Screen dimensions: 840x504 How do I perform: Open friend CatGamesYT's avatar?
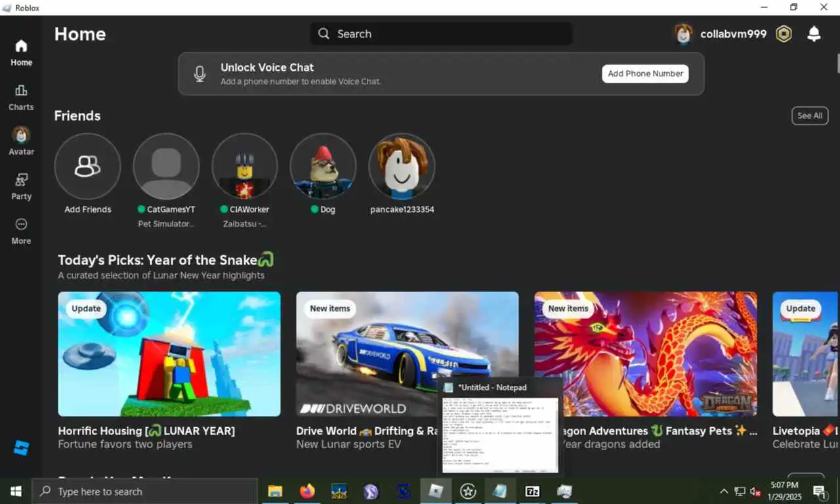166,166
